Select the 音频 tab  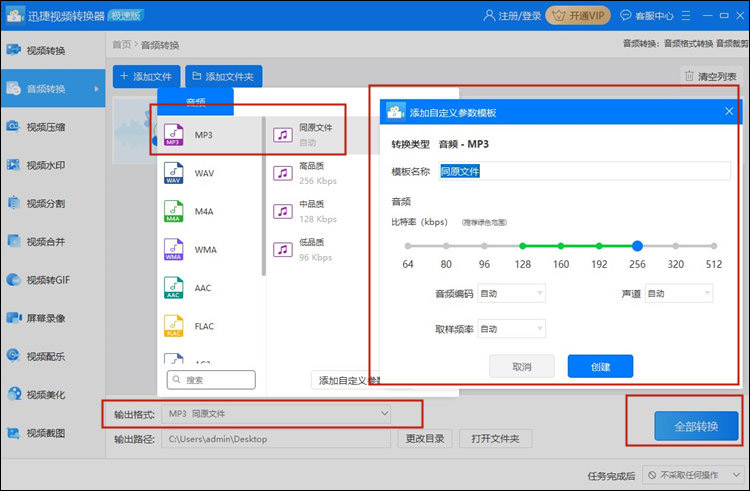coord(196,101)
